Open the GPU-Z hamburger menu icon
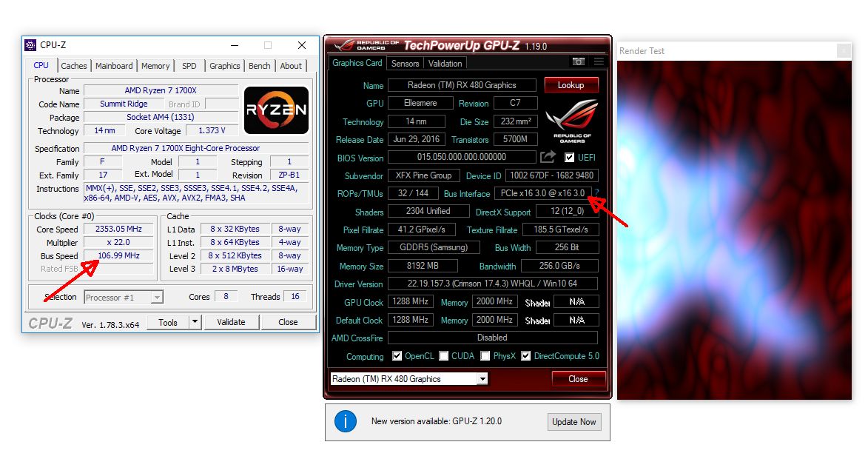868x459 pixels. point(599,61)
